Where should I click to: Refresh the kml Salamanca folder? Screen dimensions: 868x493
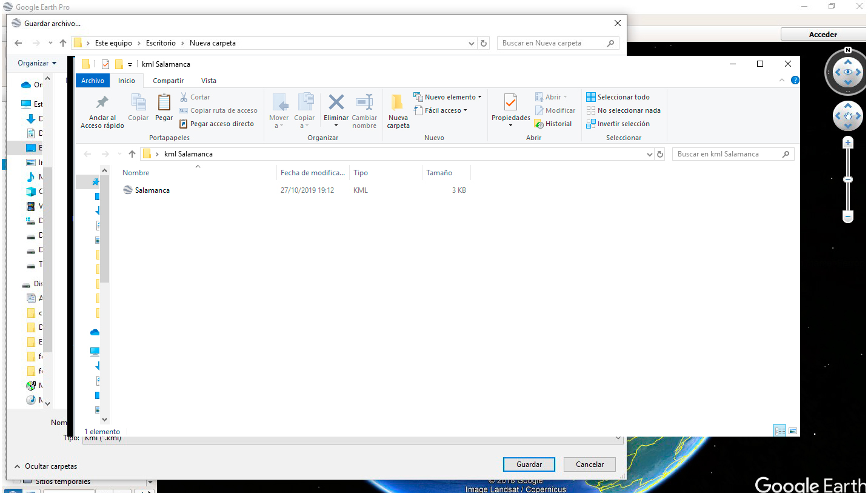(660, 154)
